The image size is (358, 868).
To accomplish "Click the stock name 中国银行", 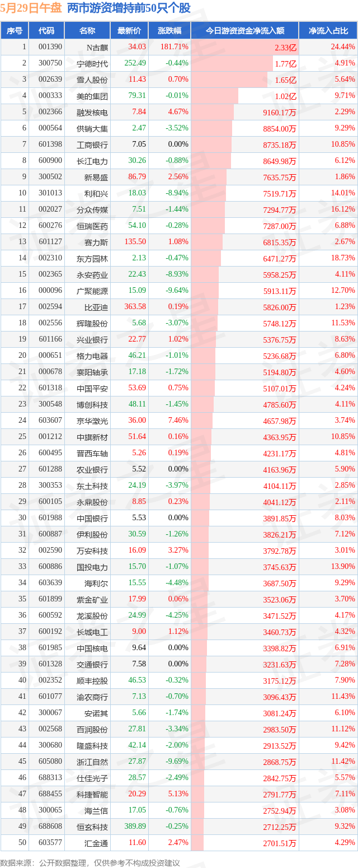I will click(x=92, y=519).
